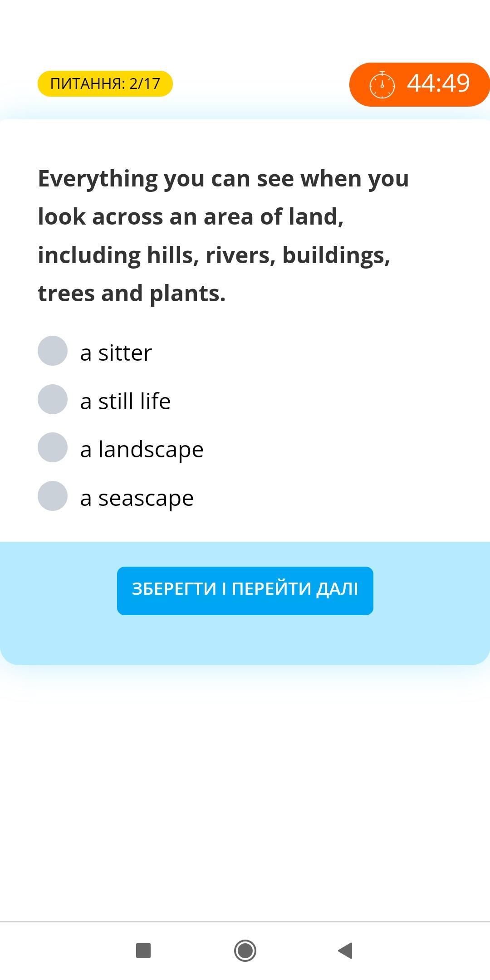Viewport: 490px width, 980px height.
Task: Tap the stopwatch icon in the timer
Action: tap(382, 84)
